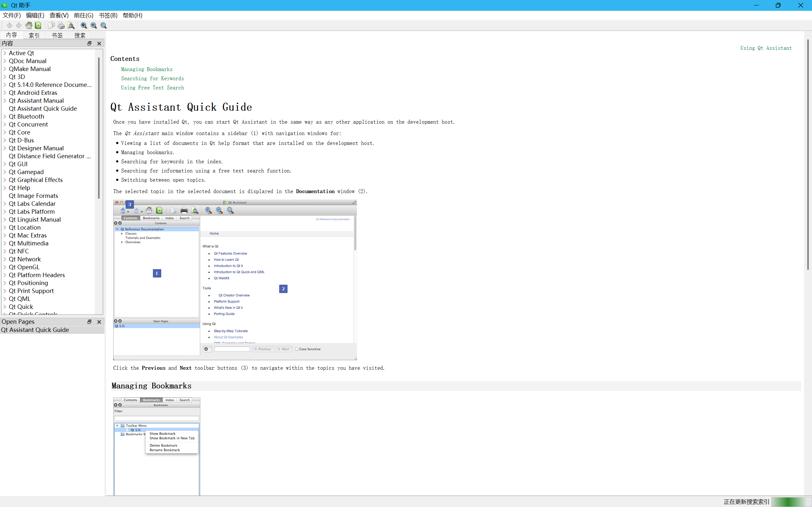The image size is (812, 507).
Task: Click the 正在更新搜索索引 status text
Action: (x=746, y=502)
